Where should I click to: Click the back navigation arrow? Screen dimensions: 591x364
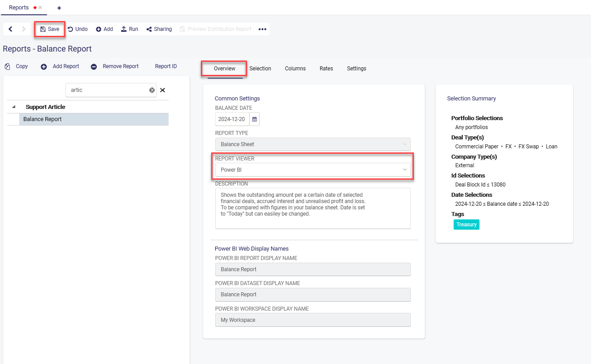(x=10, y=29)
